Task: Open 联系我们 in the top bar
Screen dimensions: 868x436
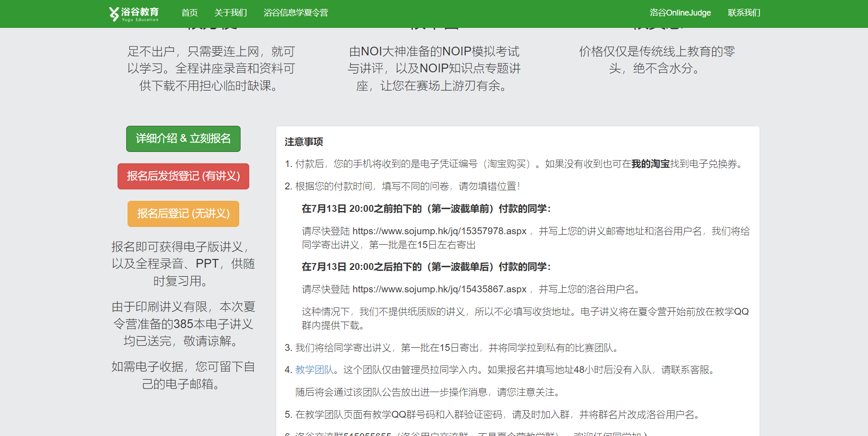Action: [x=744, y=13]
